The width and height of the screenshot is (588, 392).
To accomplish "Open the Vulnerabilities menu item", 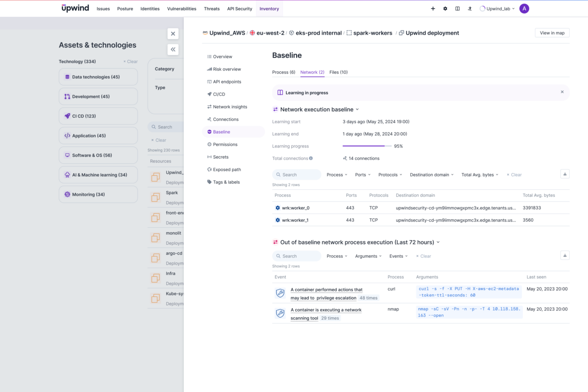I will (x=181, y=9).
